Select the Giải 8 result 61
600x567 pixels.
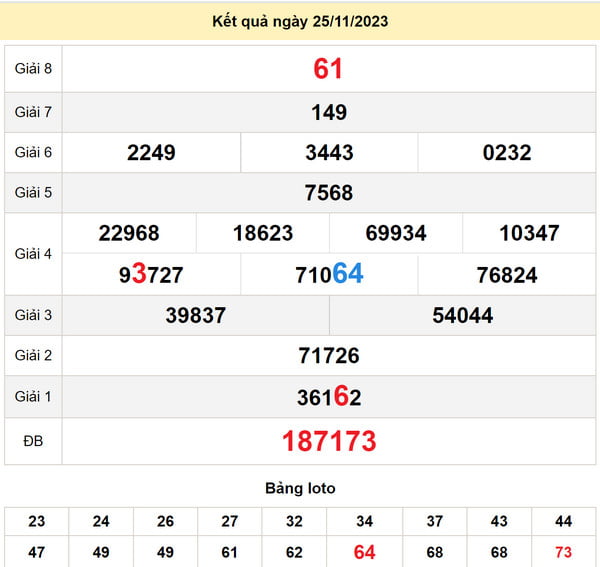coord(328,69)
